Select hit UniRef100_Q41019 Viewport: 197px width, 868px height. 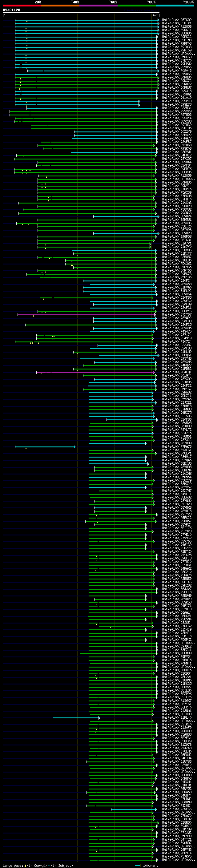pos(177,98)
